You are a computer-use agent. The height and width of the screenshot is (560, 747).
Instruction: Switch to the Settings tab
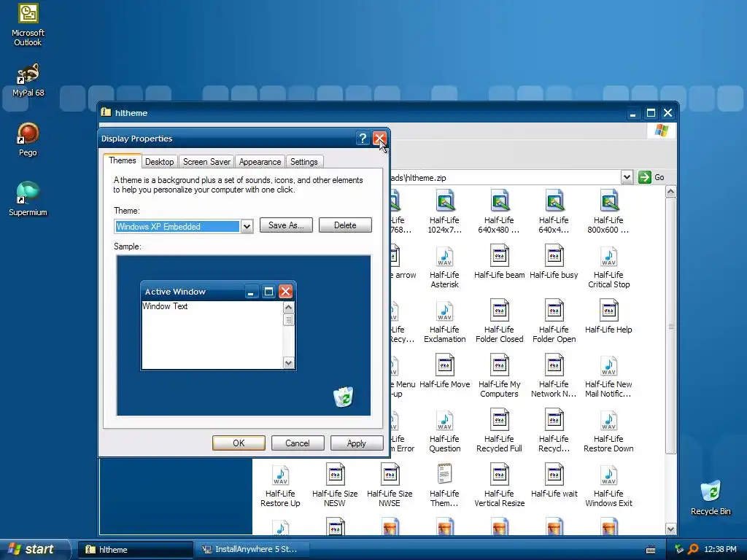304,162
